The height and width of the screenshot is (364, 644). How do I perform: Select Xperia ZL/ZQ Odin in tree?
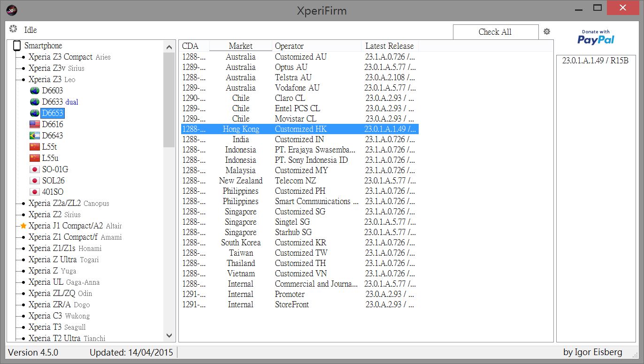(60, 293)
